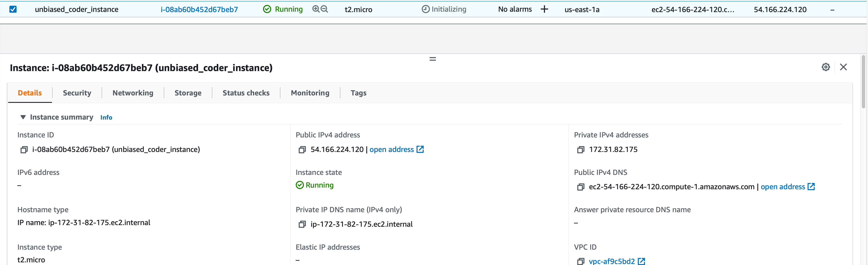
Task: Click the plus icon to add an alarm
Action: 544,9
